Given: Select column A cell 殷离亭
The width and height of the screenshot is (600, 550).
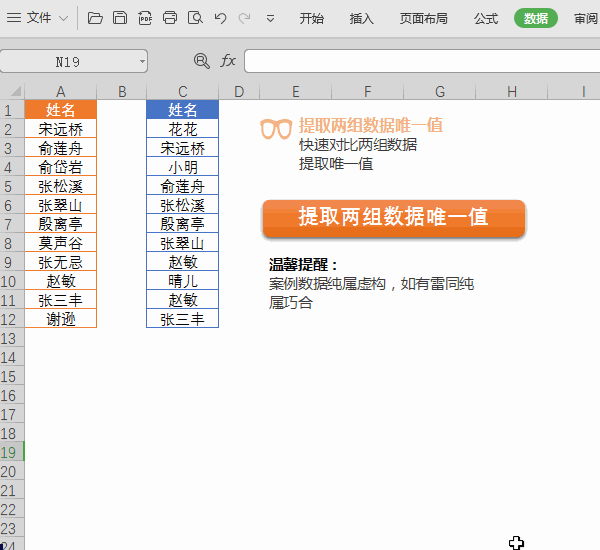Looking at the screenshot, I should 60,224.
